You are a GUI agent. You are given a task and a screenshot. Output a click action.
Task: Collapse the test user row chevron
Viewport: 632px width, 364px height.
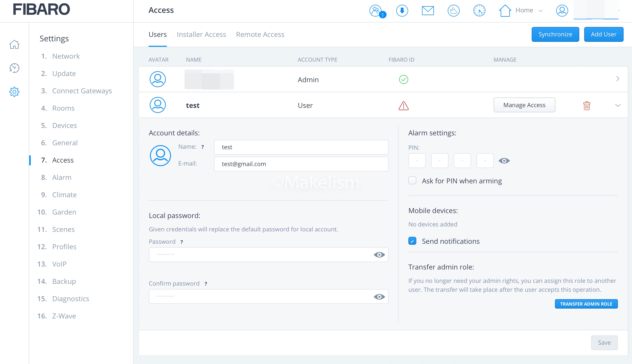617,105
